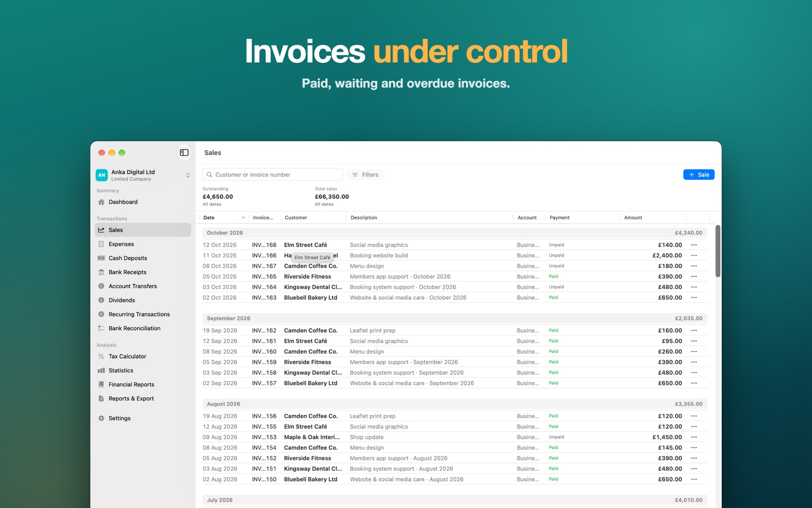Toggle the sidebar panel icon
Screen dimensions: 812x508
click(184, 152)
